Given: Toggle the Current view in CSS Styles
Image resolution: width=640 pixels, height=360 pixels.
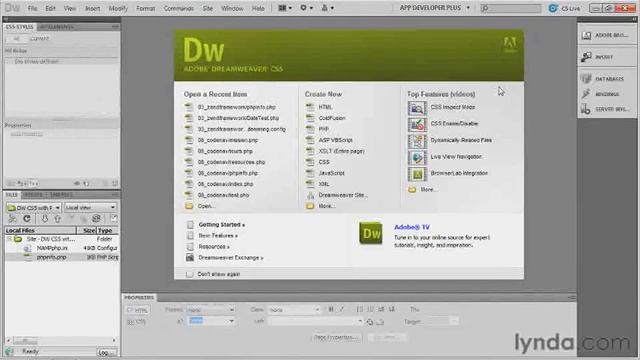Looking at the screenshot, I should coord(39,39).
